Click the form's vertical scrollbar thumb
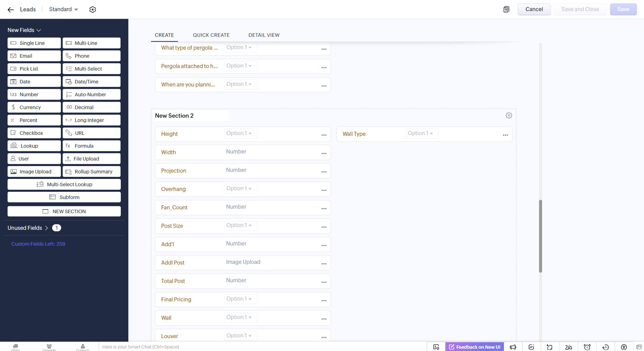The image size is (644, 351). click(x=541, y=236)
